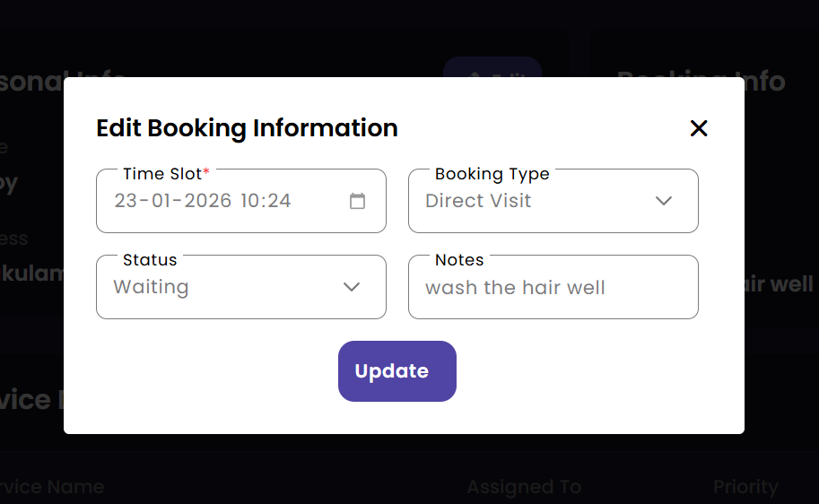This screenshot has height=504, width=819.
Task: Close the Edit Booking Information dialog
Action: (x=699, y=128)
